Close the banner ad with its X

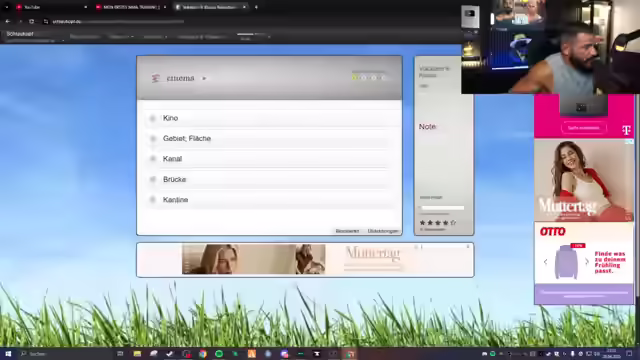pos(468,247)
